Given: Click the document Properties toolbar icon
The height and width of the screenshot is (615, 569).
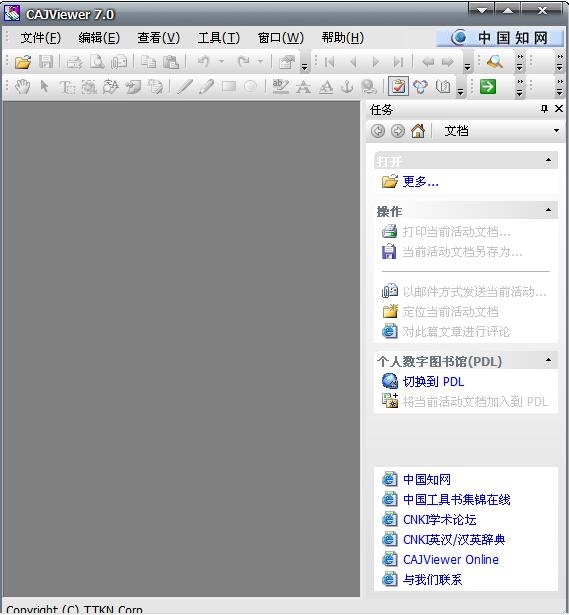Looking at the screenshot, I should (287, 62).
